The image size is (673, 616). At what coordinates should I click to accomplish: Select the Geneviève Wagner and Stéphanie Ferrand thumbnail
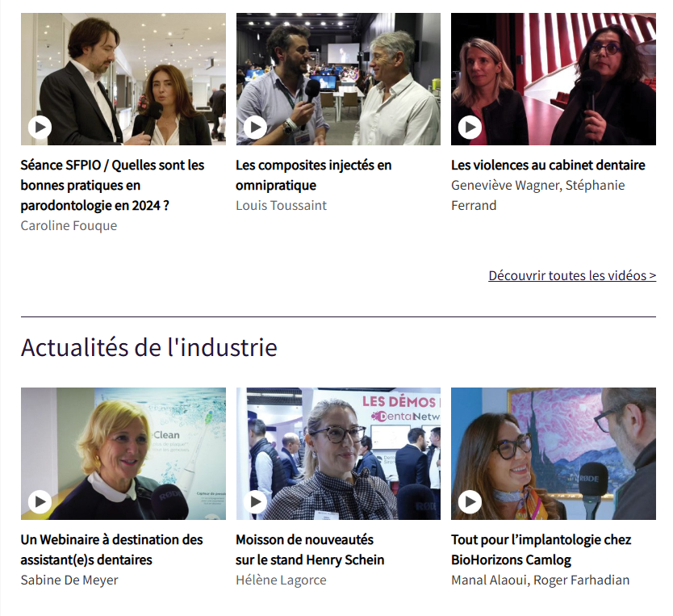[x=554, y=79]
